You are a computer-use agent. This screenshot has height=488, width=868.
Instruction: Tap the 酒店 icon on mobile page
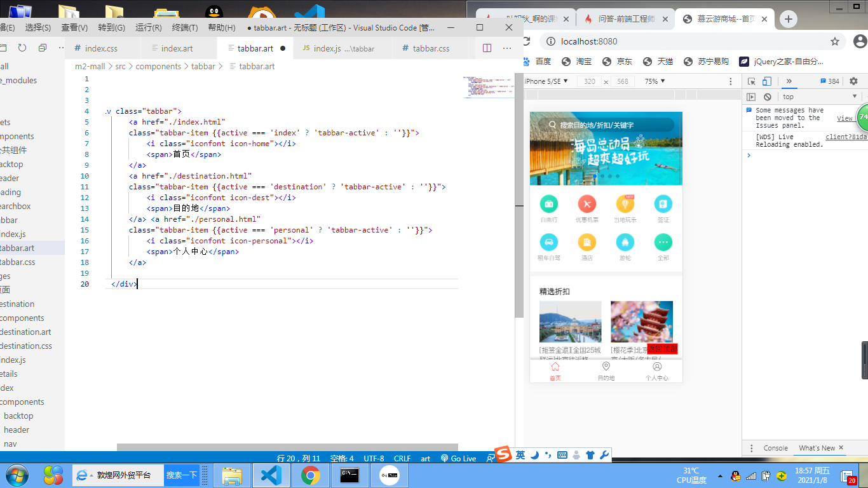click(x=587, y=242)
